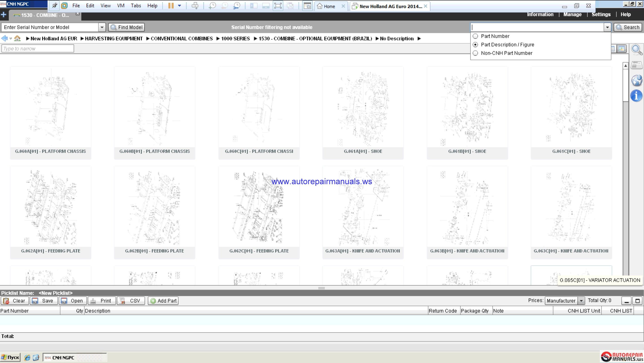Open the VMware pause dropdown arrow
This screenshot has height=363, width=644.
[x=179, y=6]
